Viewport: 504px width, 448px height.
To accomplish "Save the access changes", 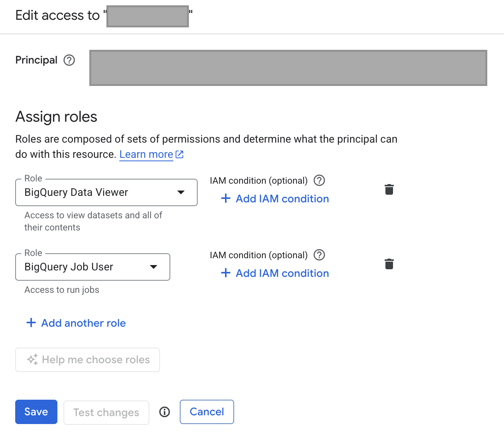I will [36, 412].
